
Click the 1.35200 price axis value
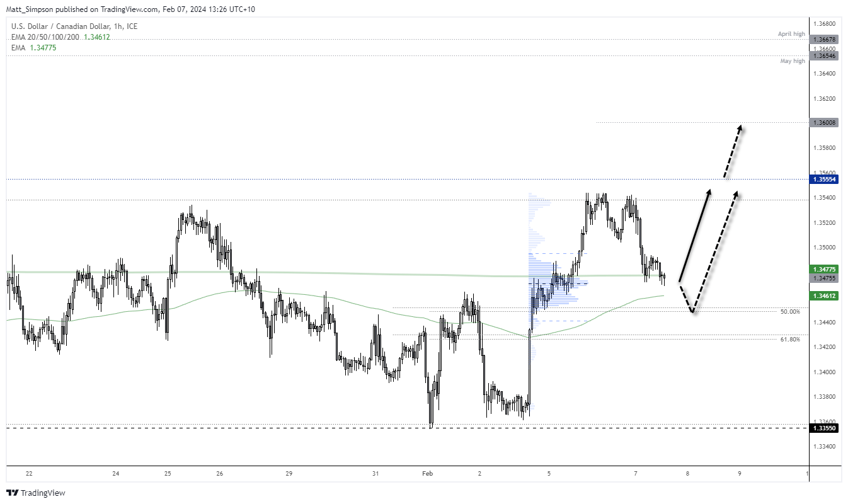click(x=824, y=223)
